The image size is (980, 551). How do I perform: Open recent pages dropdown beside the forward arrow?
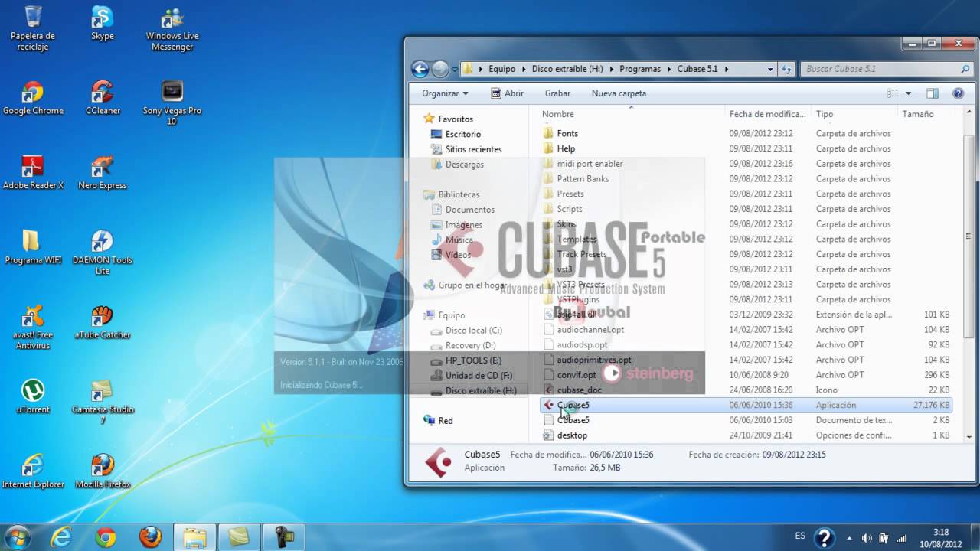click(x=454, y=69)
